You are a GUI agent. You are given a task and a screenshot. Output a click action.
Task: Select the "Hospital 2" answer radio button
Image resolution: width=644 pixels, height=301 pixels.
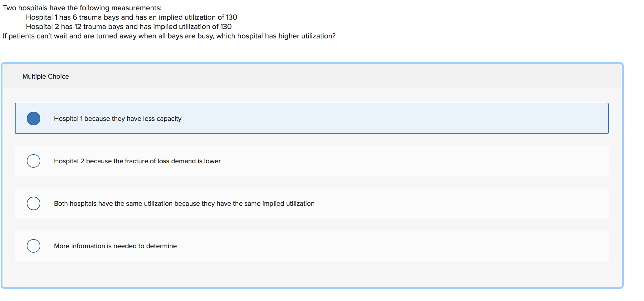tap(33, 161)
